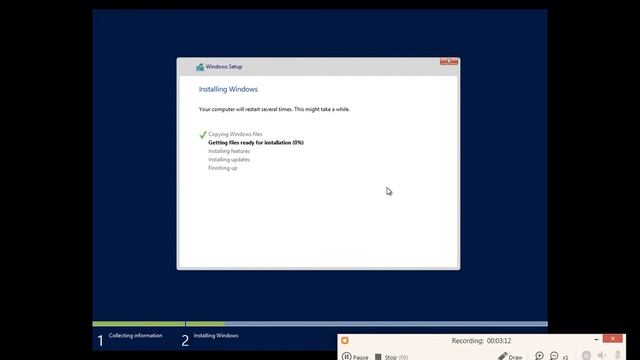Click the Collecting information progress bar
Screen dimensions: 640x360
tap(139, 324)
